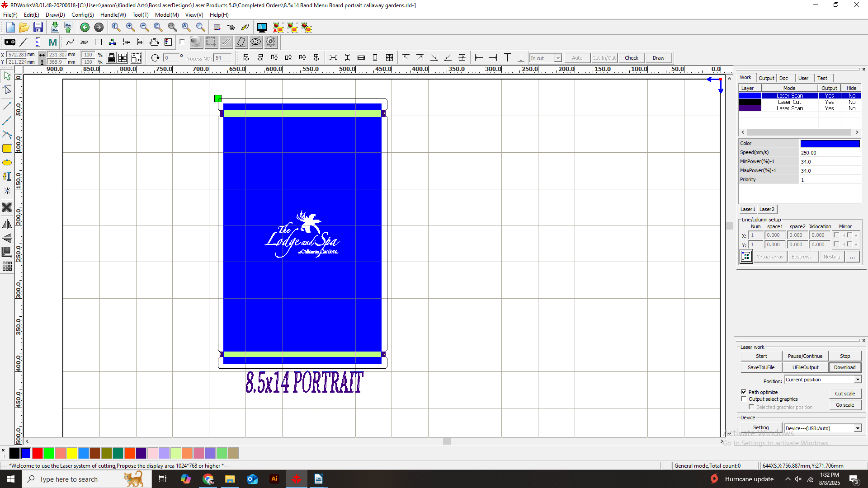Switch to the Output tab
This screenshot has width=868, height=488.
coord(766,78)
